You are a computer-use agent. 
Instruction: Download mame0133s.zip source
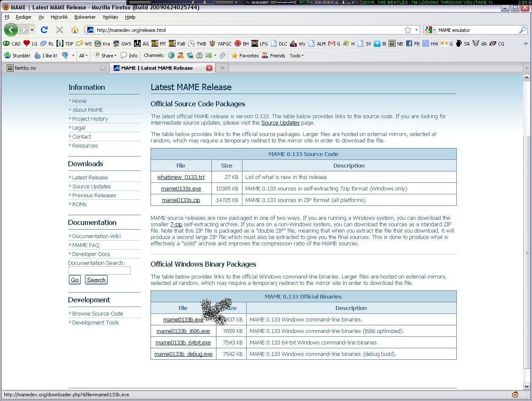click(181, 200)
